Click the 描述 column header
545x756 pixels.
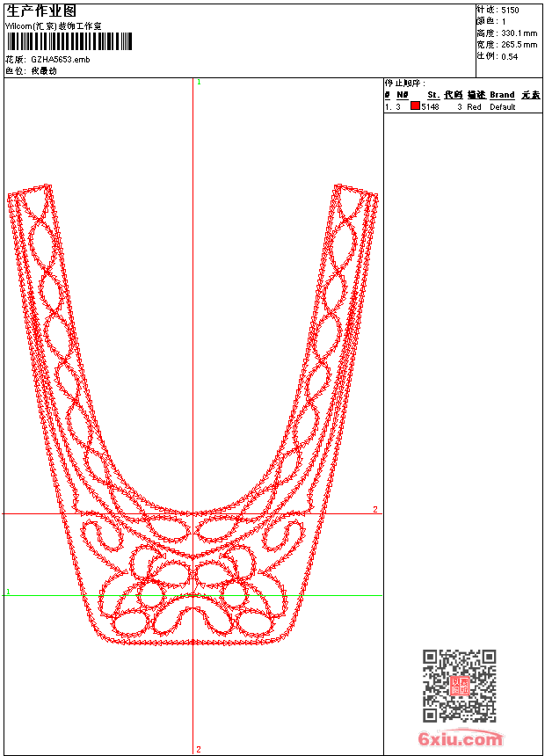point(476,95)
